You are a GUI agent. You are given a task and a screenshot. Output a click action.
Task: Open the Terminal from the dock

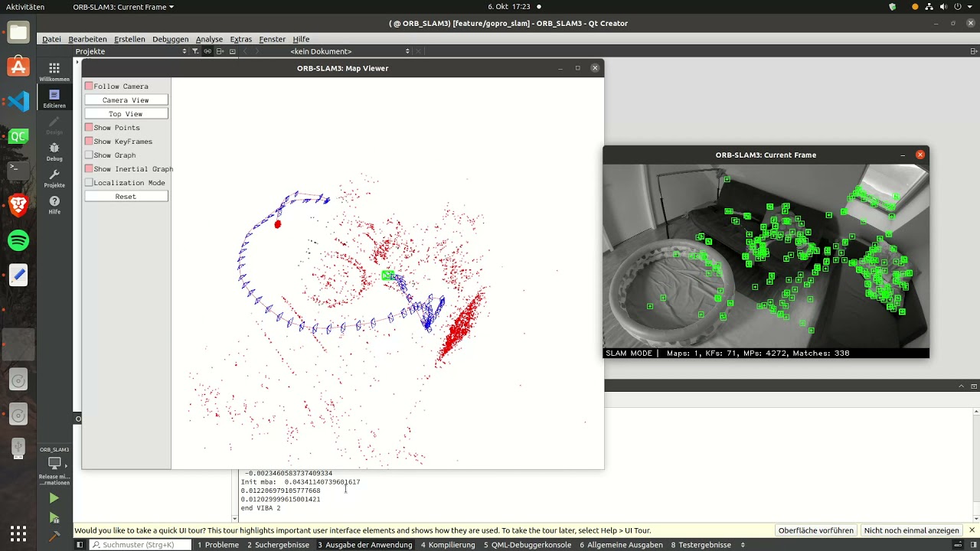click(x=18, y=171)
